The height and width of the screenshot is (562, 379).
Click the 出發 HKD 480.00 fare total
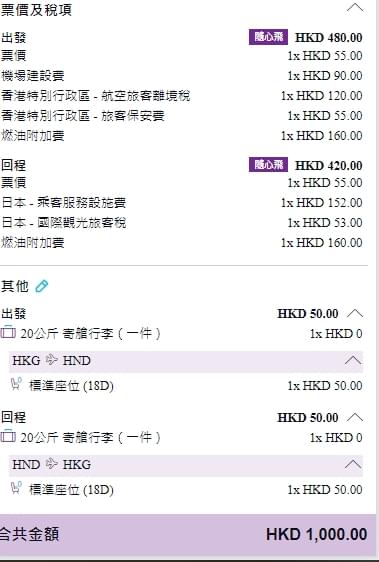(x=328, y=38)
